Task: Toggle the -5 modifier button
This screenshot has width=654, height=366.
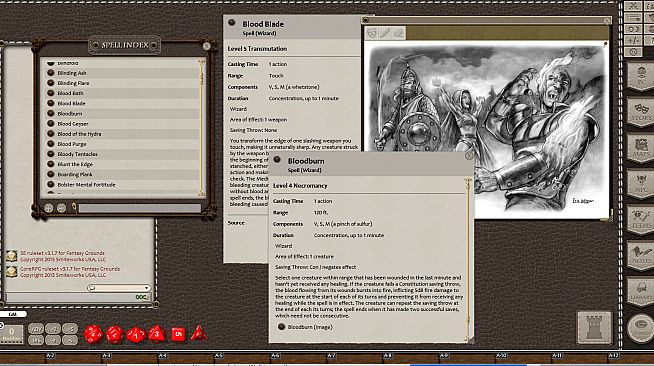Action: pos(70,340)
